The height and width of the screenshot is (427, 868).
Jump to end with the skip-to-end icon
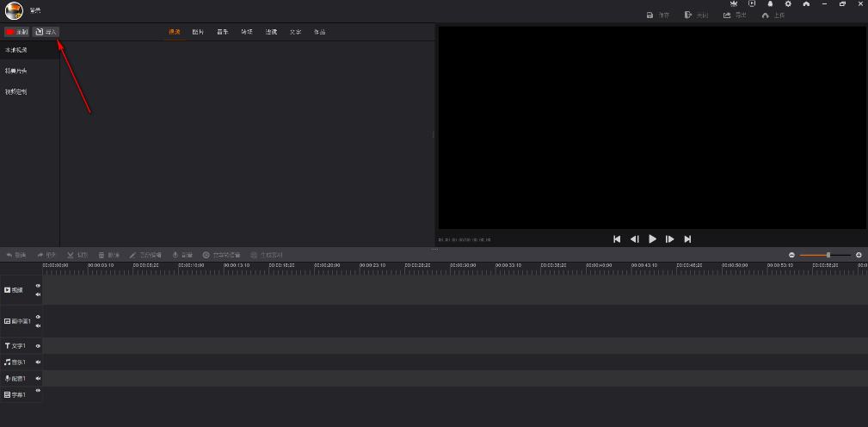687,239
